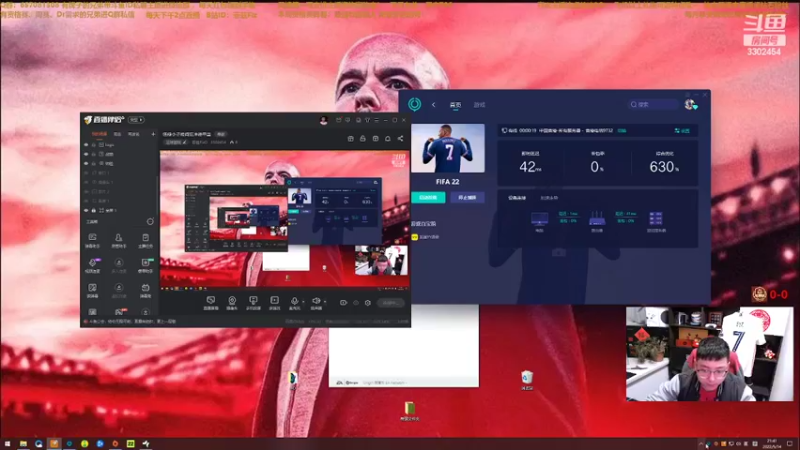800x450 pixels.
Task: Click the share icon above the preview
Action: pyautogui.click(x=401, y=139)
